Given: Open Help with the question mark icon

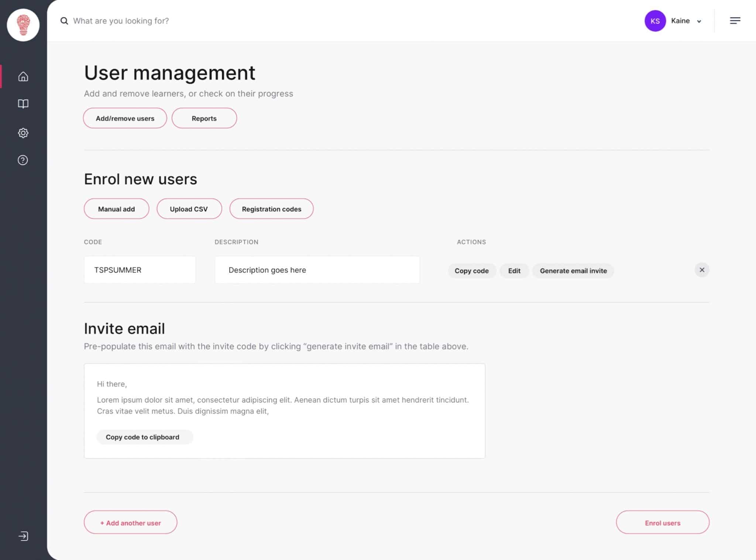Looking at the screenshot, I should click(23, 160).
